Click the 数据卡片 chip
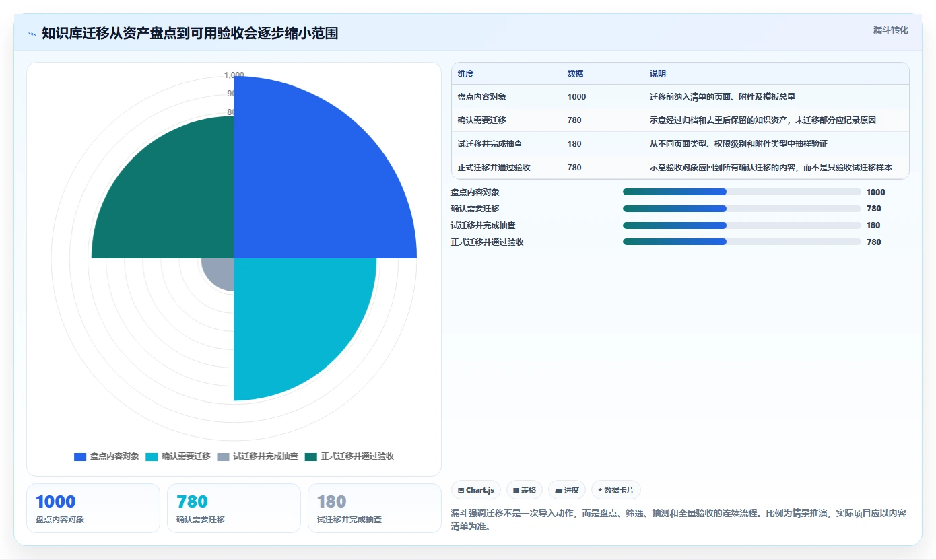Image resolution: width=936 pixels, height=560 pixels. (x=616, y=490)
